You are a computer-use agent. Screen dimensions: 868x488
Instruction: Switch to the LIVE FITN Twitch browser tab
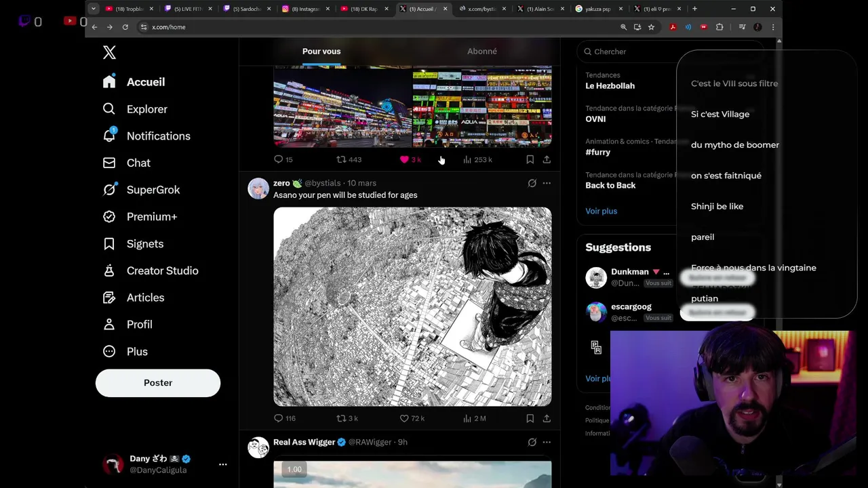(188, 9)
